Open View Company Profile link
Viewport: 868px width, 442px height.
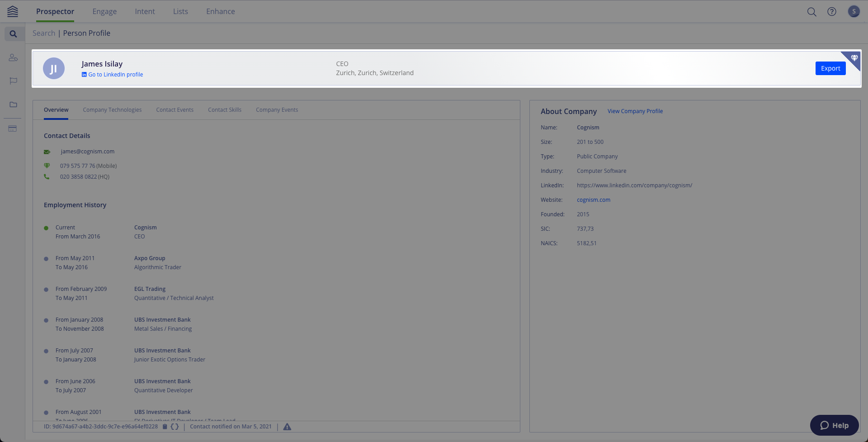635,111
